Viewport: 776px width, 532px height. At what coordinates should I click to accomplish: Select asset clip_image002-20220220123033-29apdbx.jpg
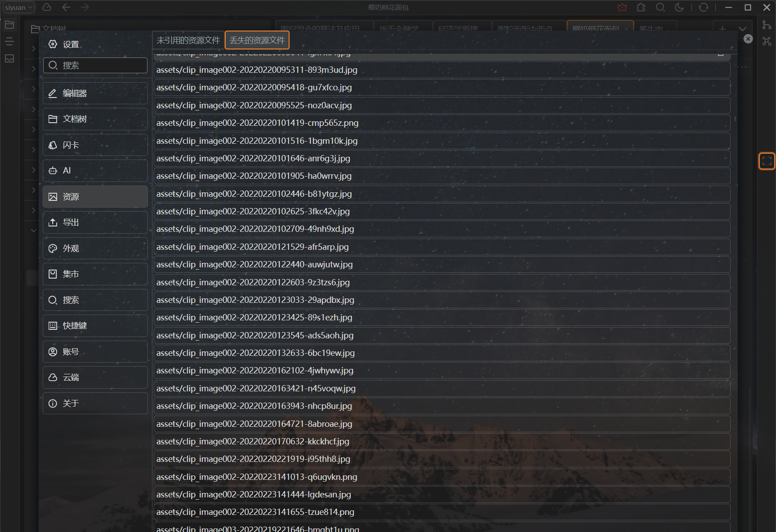(442, 300)
